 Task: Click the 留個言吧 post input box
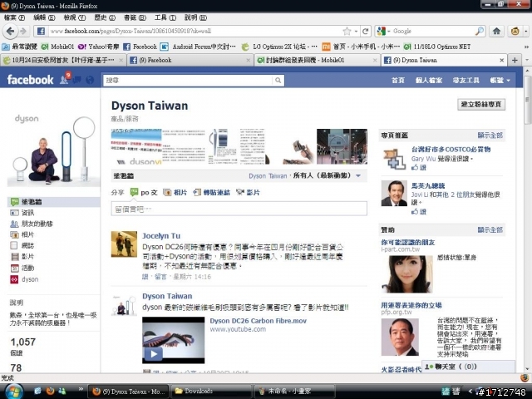(x=239, y=209)
